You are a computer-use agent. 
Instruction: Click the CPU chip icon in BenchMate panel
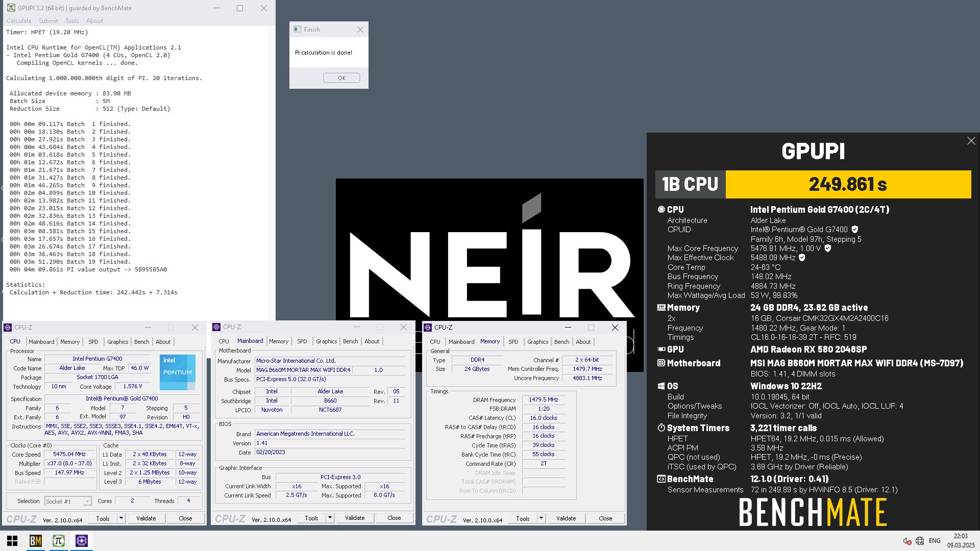pyautogui.click(x=661, y=209)
